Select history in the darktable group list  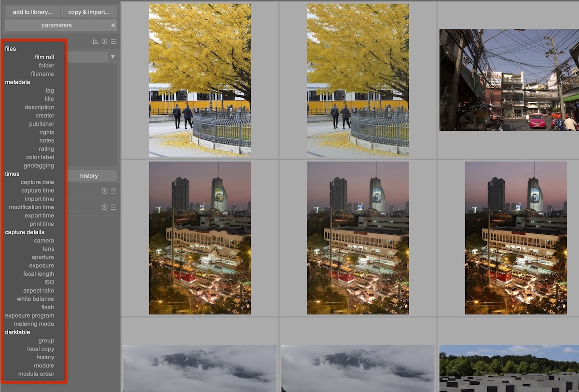(x=45, y=357)
